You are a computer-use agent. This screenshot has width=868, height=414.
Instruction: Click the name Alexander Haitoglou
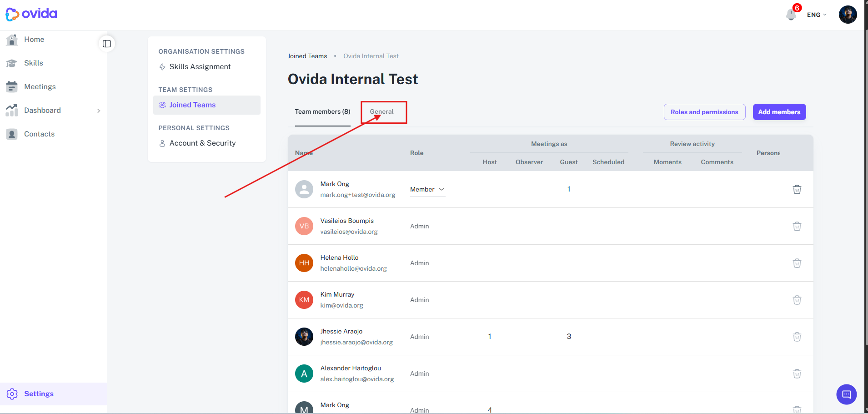point(351,369)
